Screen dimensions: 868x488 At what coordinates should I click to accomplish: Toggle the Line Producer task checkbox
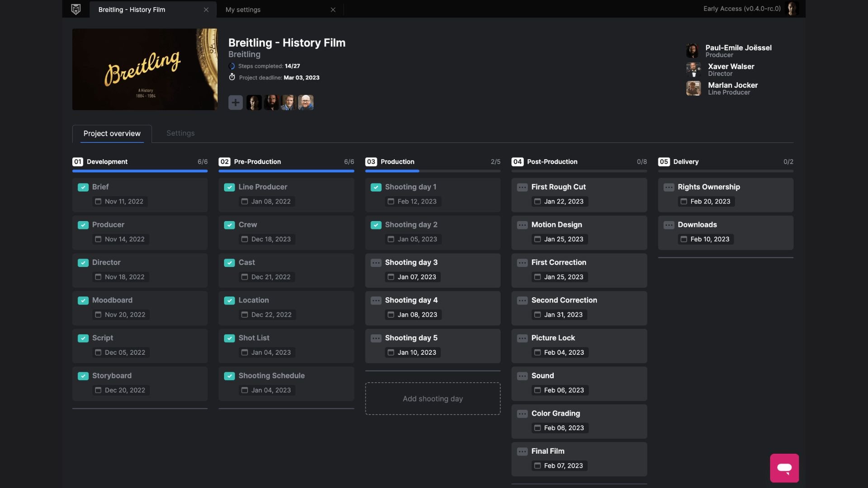point(229,187)
